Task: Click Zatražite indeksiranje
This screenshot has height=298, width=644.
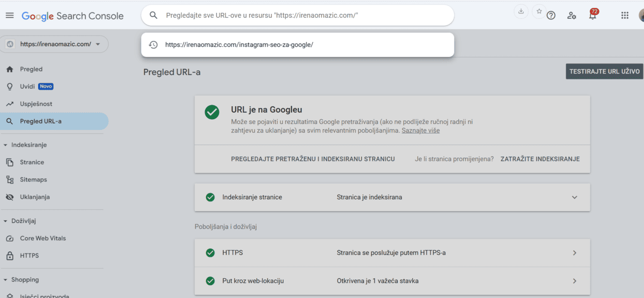Action: click(540, 159)
